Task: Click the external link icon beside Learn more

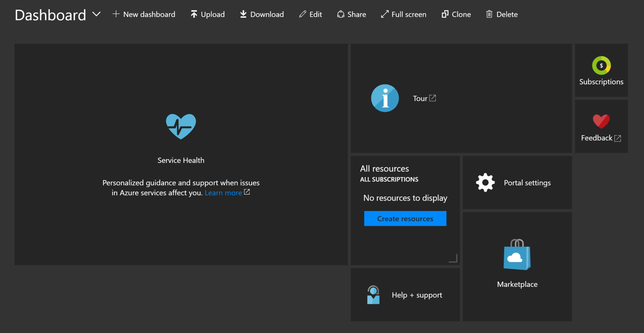Action: 247,192
